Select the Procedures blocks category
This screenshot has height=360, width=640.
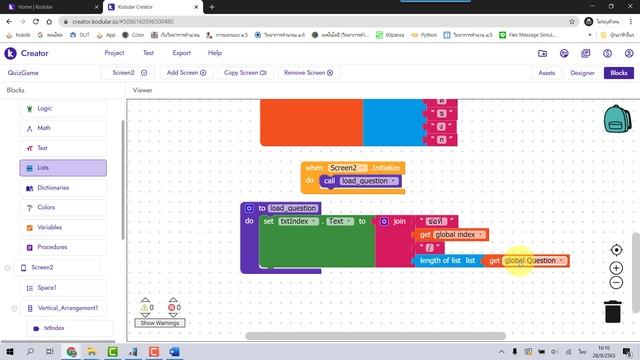point(63,247)
